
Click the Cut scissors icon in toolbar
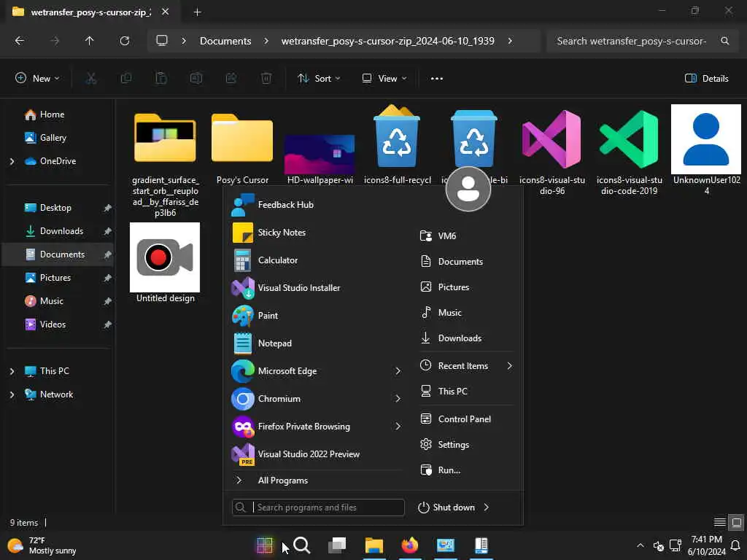click(91, 79)
